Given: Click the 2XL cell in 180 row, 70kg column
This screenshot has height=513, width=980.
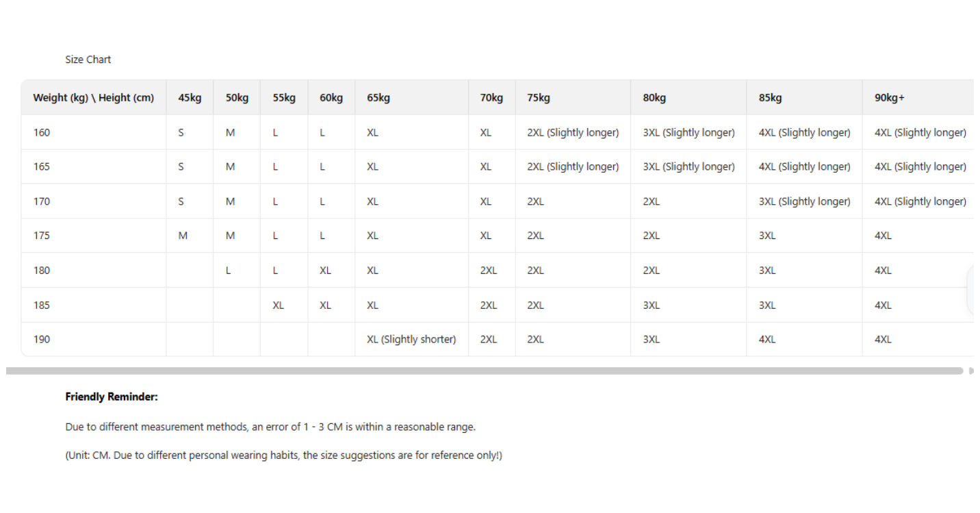Looking at the screenshot, I should point(489,270).
